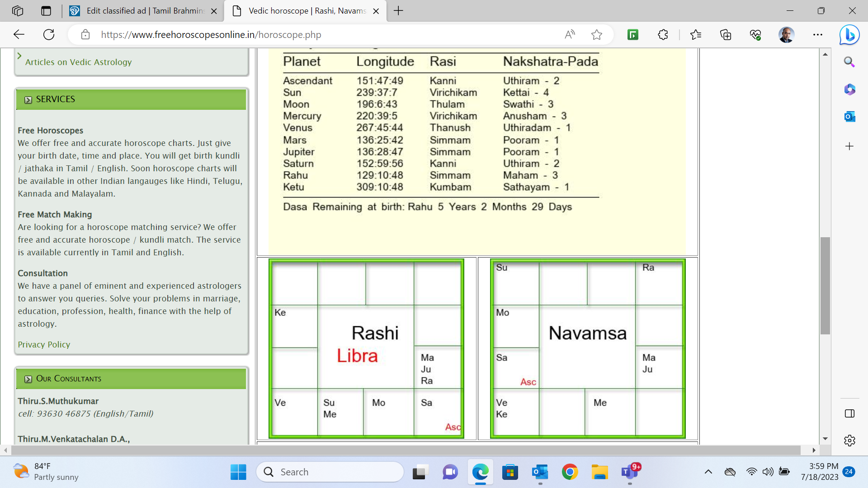Toggle the Edge sidebar split panel button
The image size is (868, 488).
coord(849,413)
